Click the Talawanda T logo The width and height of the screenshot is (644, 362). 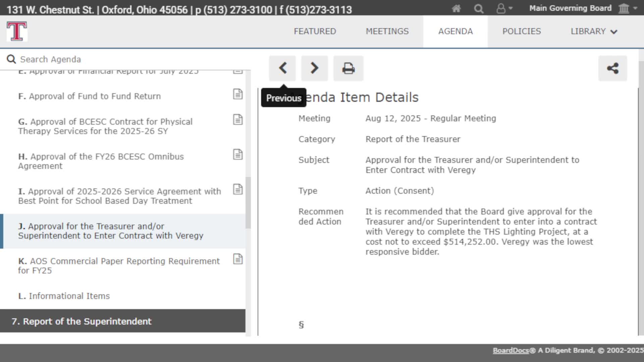17,31
